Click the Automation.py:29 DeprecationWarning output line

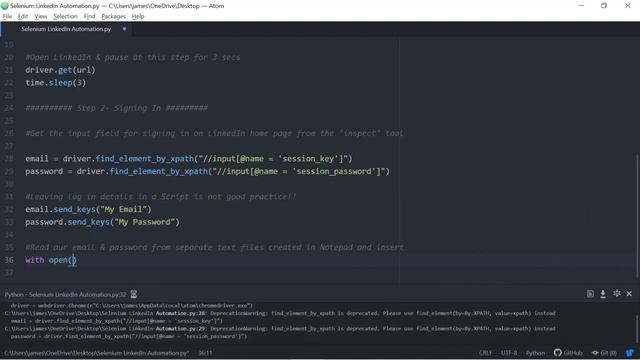point(280,329)
